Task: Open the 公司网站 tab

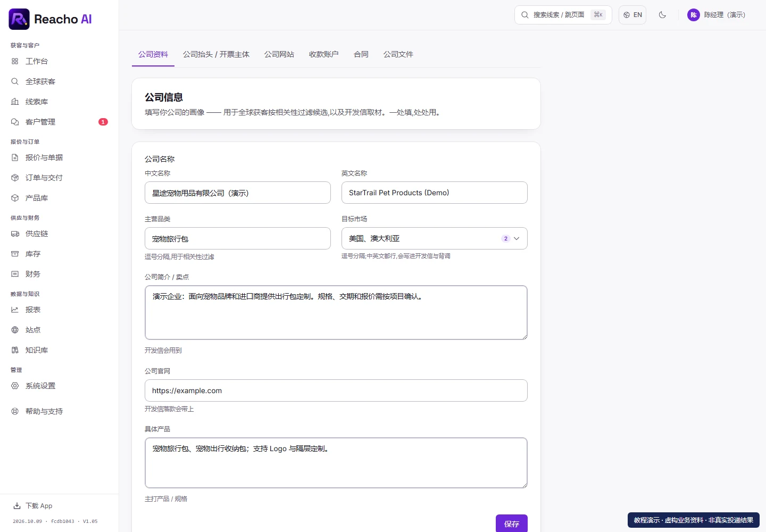Action: pos(279,54)
